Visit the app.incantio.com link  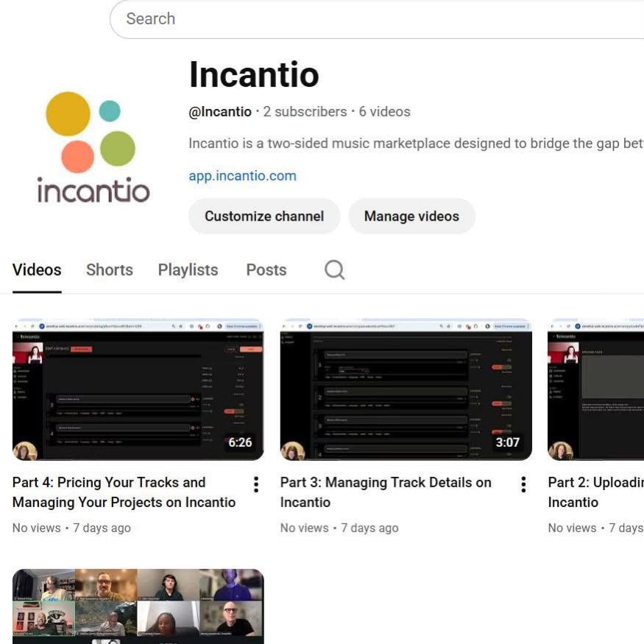point(242,175)
